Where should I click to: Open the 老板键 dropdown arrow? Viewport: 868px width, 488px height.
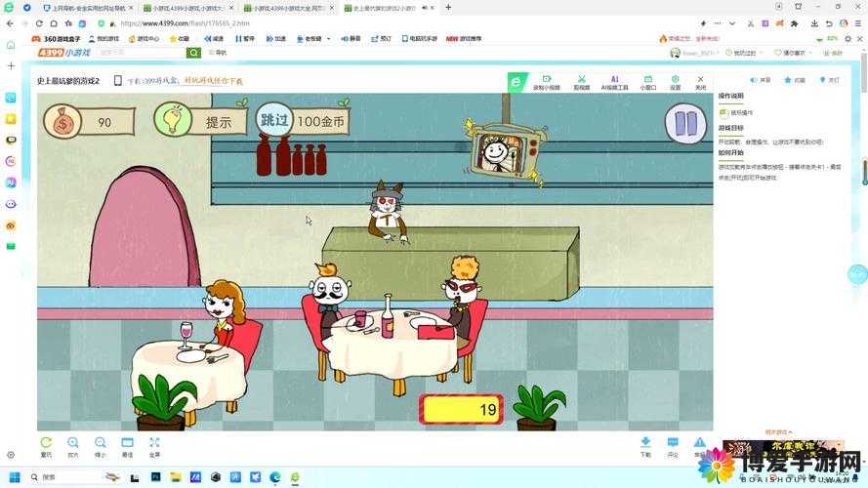(329, 39)
